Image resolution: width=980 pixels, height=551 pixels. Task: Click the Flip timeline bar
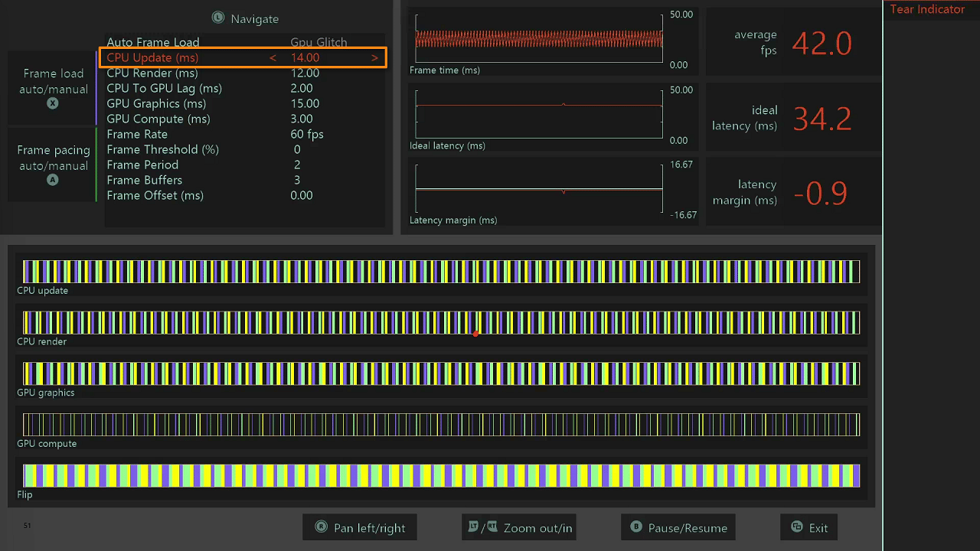pos(441,475)
